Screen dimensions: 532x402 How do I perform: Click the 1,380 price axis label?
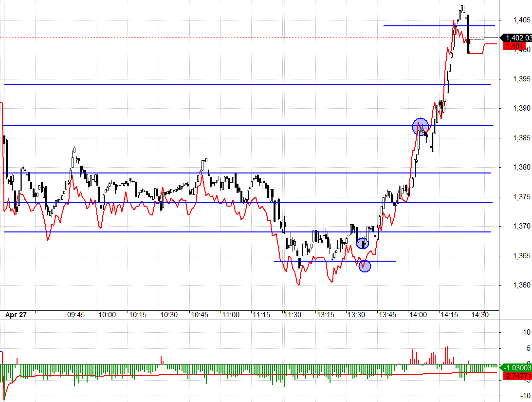pos(521,167)
